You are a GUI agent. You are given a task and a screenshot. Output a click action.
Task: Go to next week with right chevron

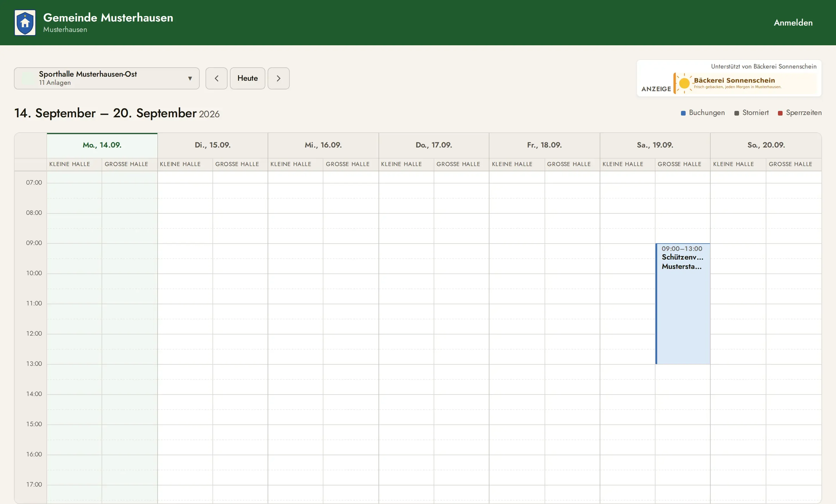click(x=279, y=78)
